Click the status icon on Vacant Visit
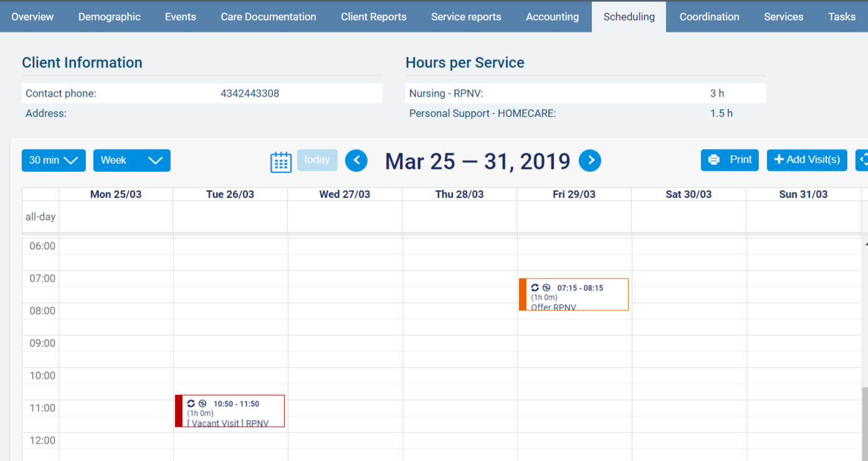 point(203,404)
